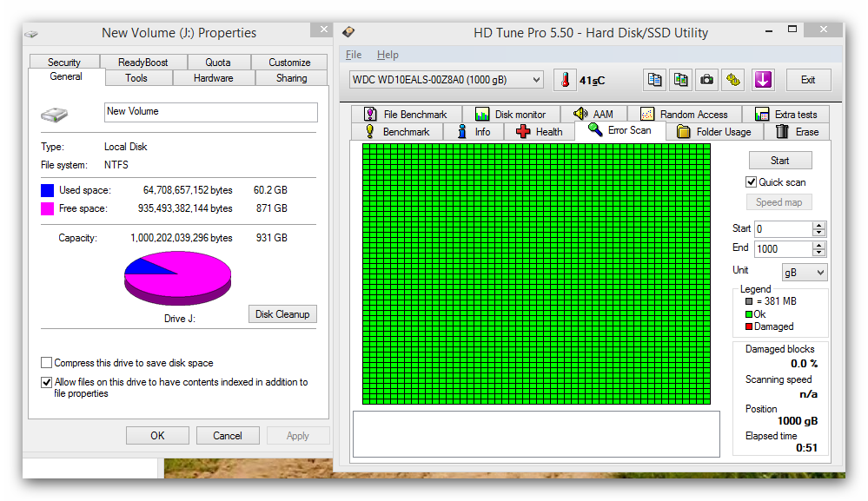Click the File Benchmark tab icon

click(x=370, y=114)
